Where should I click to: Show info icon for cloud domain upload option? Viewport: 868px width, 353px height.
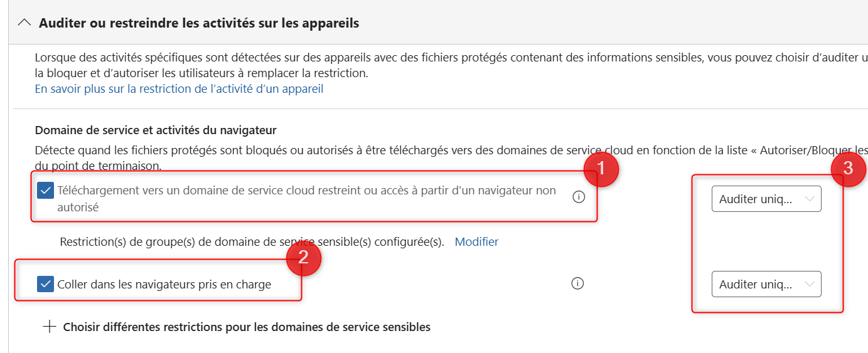(579, 197)
